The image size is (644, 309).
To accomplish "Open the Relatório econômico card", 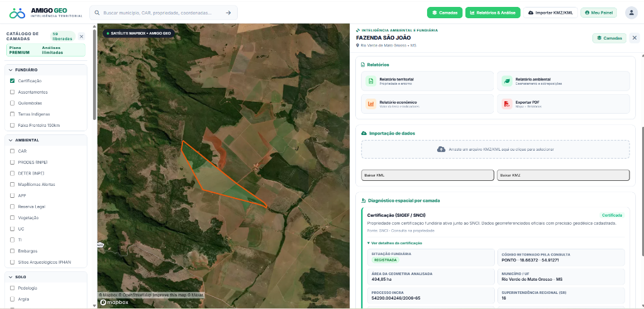I will pos(428,104).
